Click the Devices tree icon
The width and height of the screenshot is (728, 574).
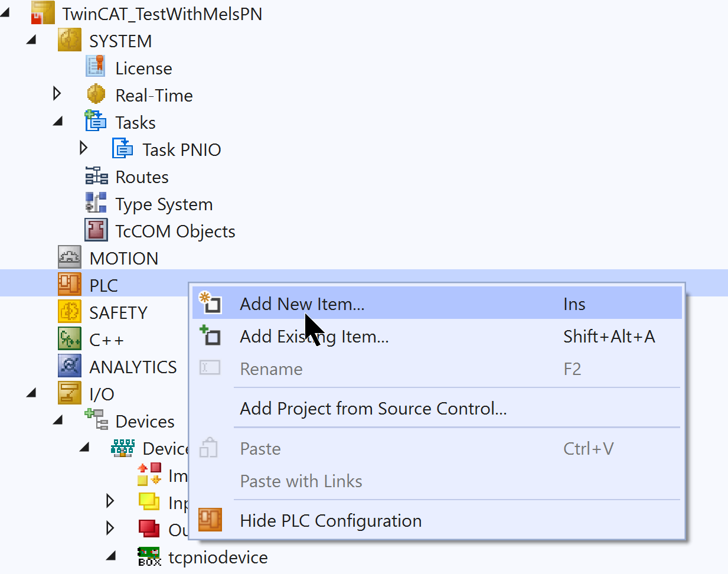point(96,420)
